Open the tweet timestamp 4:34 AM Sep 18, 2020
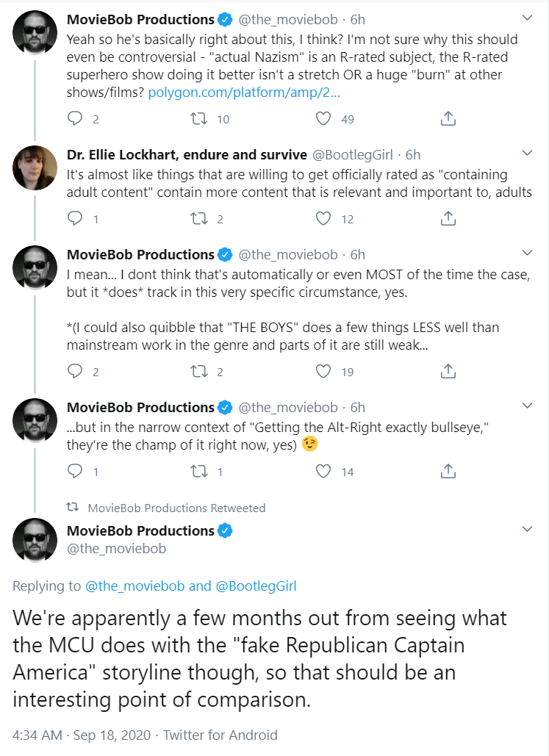 pos(82,735)
